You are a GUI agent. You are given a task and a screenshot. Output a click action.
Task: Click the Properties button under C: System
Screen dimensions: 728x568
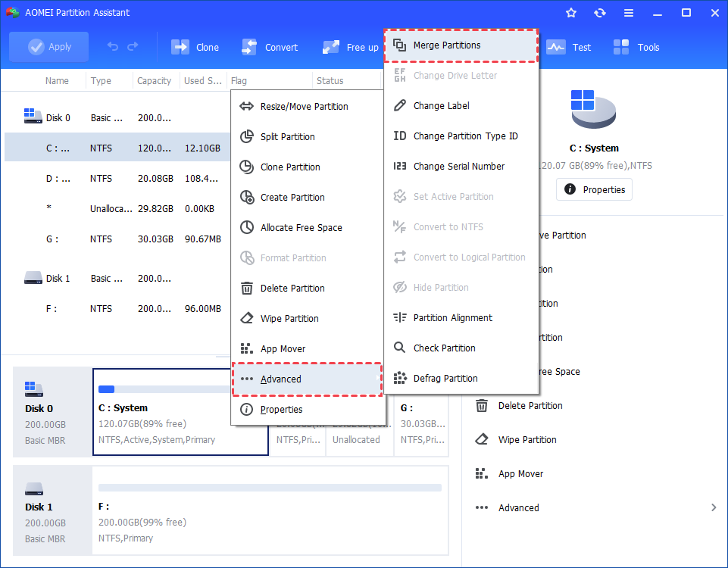tap(594, 189)
